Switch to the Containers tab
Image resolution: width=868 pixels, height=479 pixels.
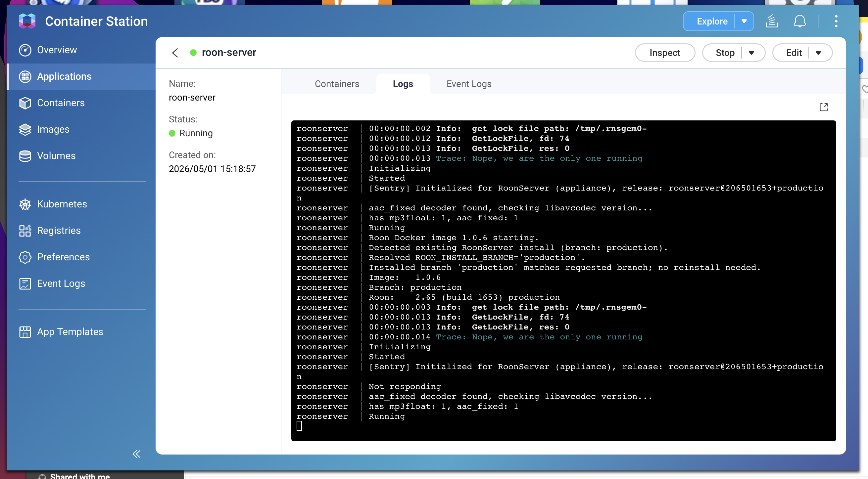[x=337, y=84]
